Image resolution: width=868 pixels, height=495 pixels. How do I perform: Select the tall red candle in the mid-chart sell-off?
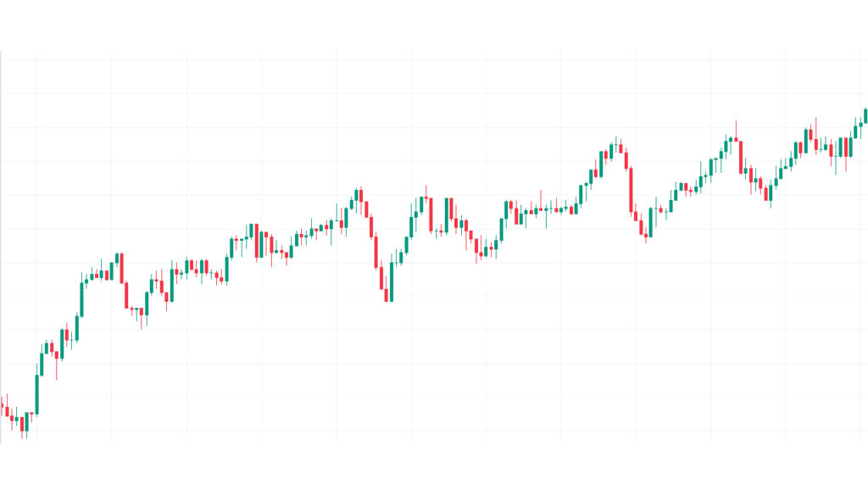376,252
